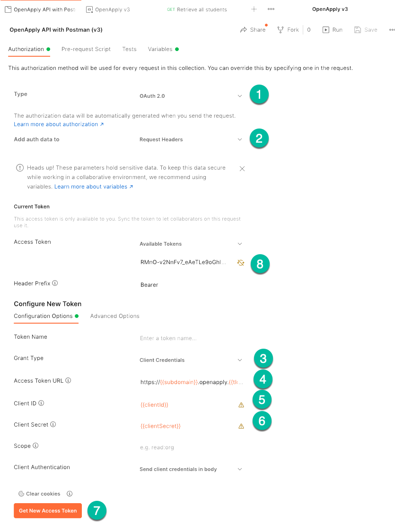395x532 pixels.
Task: Dismiss the Heads up warning message
Action: pyautogui.click(x=242, y=169)
